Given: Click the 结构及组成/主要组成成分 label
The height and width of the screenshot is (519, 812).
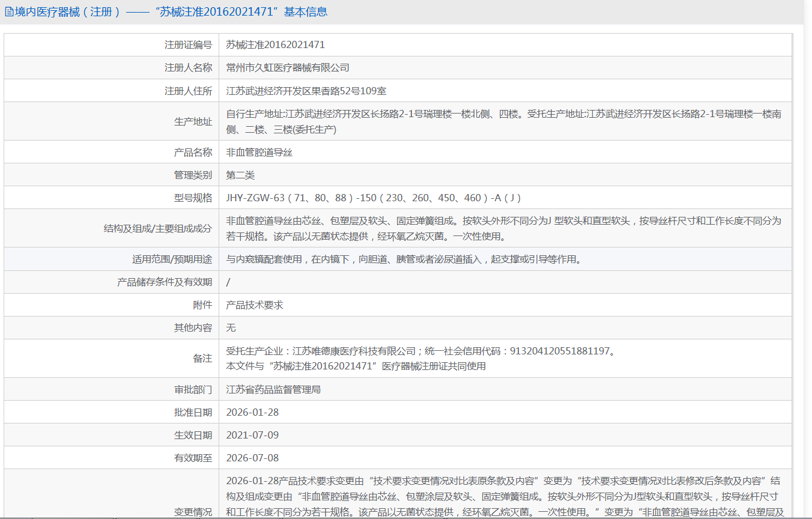Looking at the screenshot, I should pyautogui.click(x=158, y=229).
